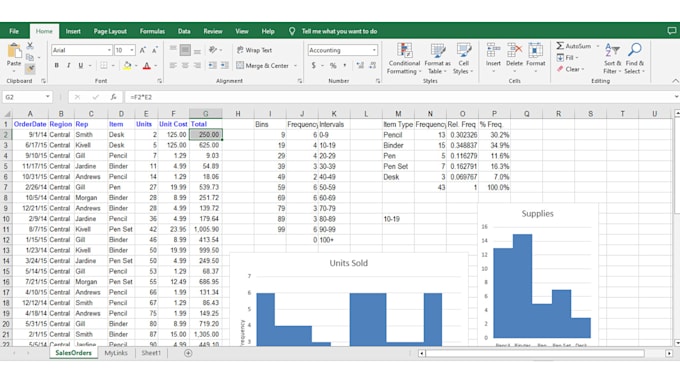
Task: Toggle Italic formatting
Action: (69, 65)
